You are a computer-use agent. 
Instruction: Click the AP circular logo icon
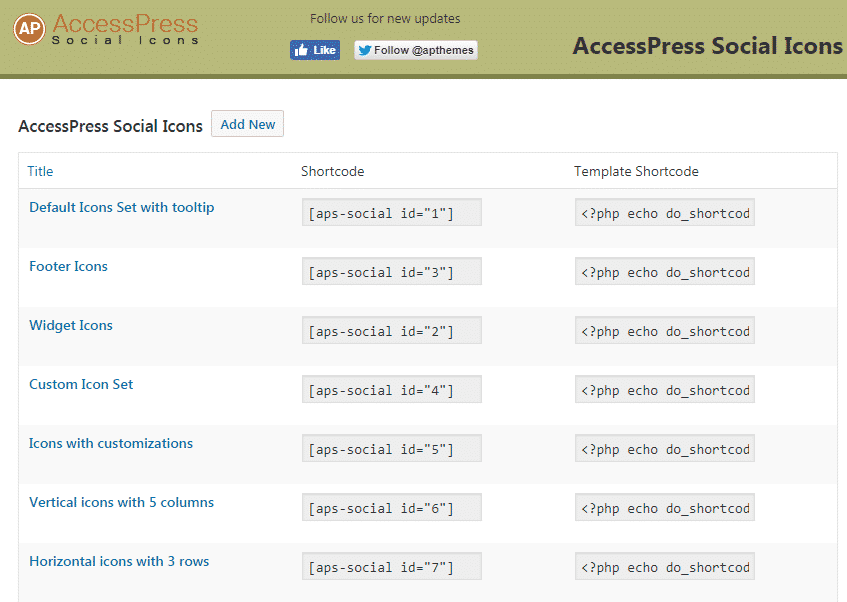pyautogui.click(x=29, y=29)
